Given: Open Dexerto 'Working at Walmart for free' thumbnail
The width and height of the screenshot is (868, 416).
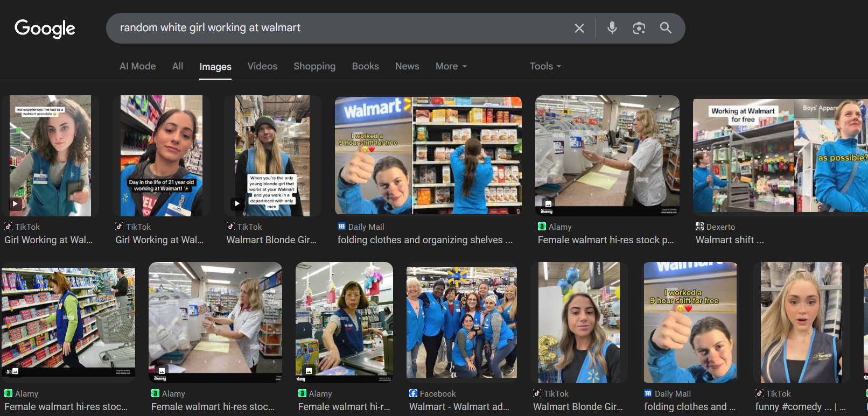Looking at the screenshot, I should coord(781,156).
